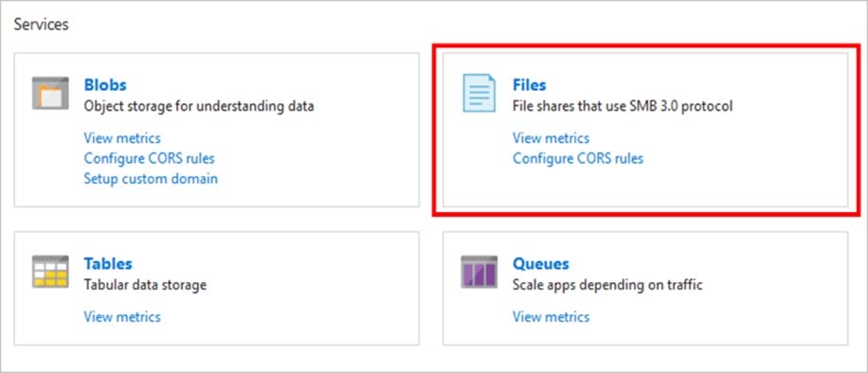View metrics for Files
The image size is (868, 373).
(x=551, y=138)
